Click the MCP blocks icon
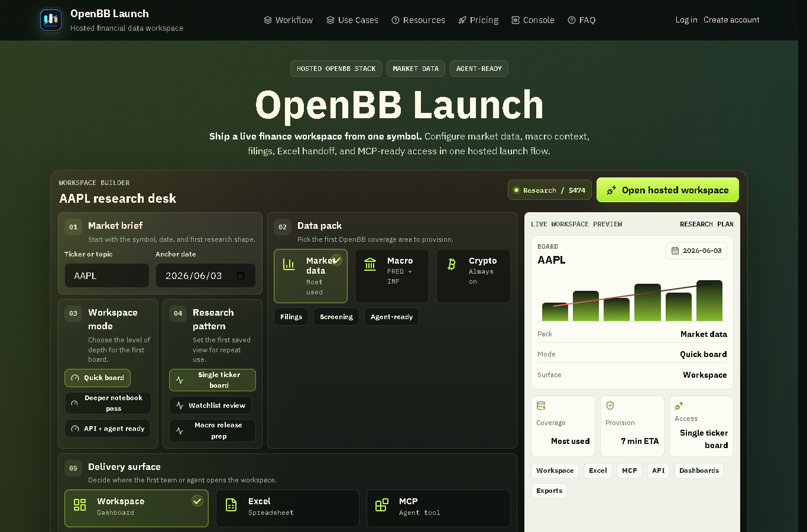 pyautogui.click(x=382, y=505)
